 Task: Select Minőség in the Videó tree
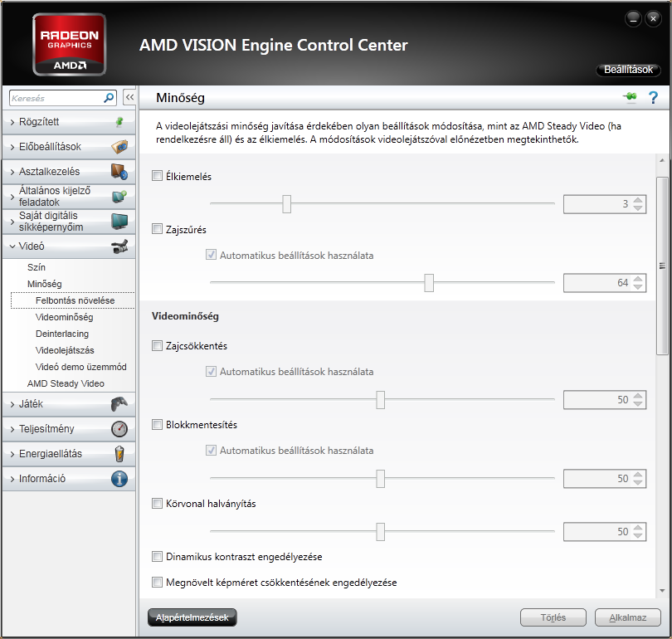44,284
